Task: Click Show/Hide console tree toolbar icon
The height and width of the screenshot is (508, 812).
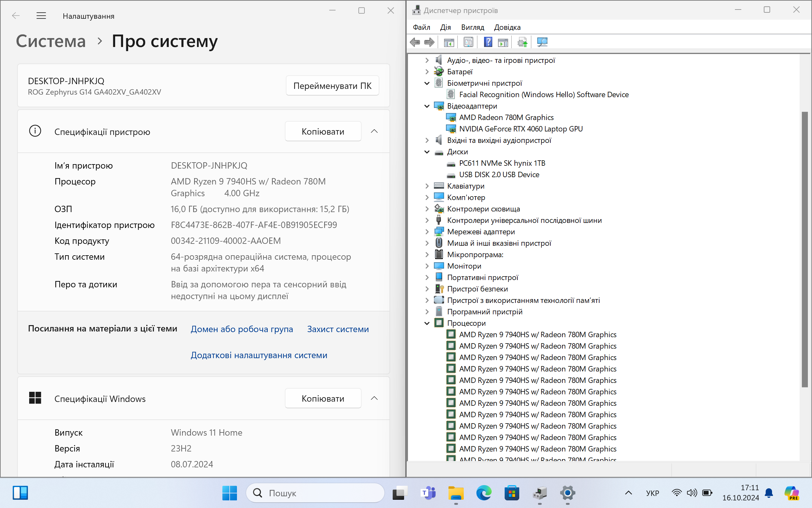Action: [x=449, y=42]
